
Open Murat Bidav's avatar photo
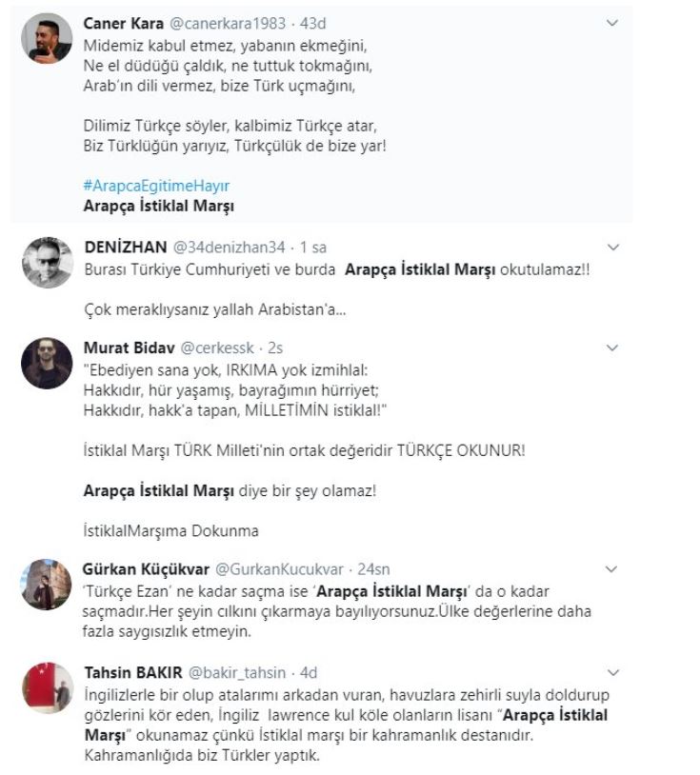[47, 363]
